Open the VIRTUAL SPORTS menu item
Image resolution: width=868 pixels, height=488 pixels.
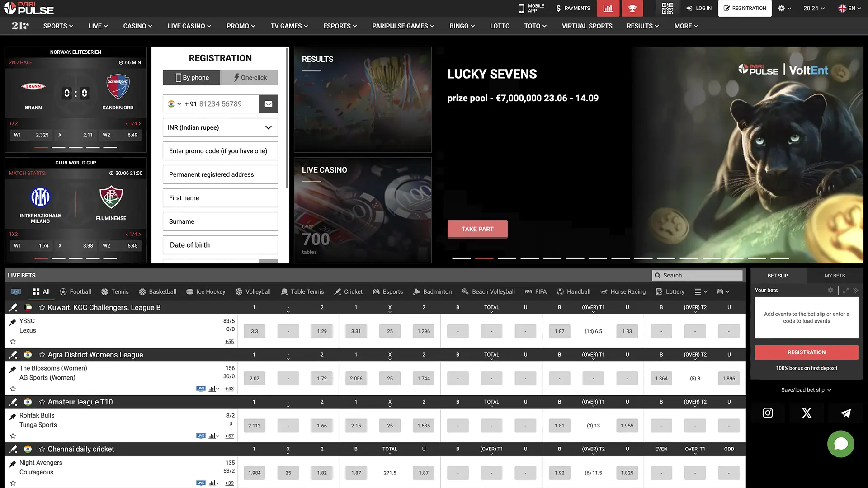point(587,26)
